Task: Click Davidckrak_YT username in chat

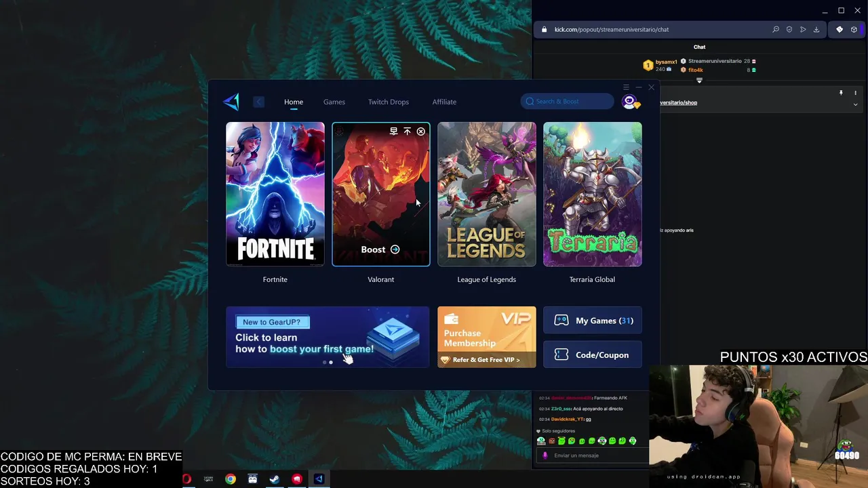Action: [x=568, y=419]
